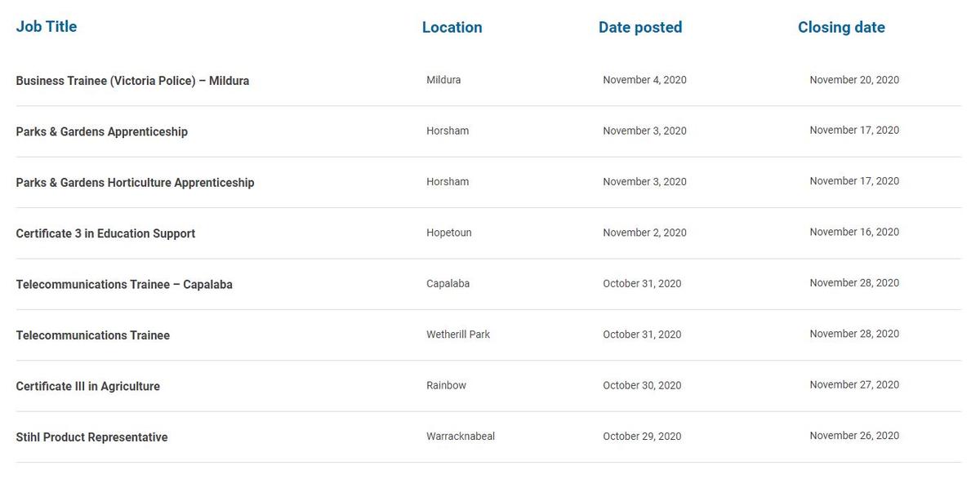Open Certificate III in Agriculture listing
This screenshot has height=479, width=980.
pyautogui.click(x=88, y=386)
